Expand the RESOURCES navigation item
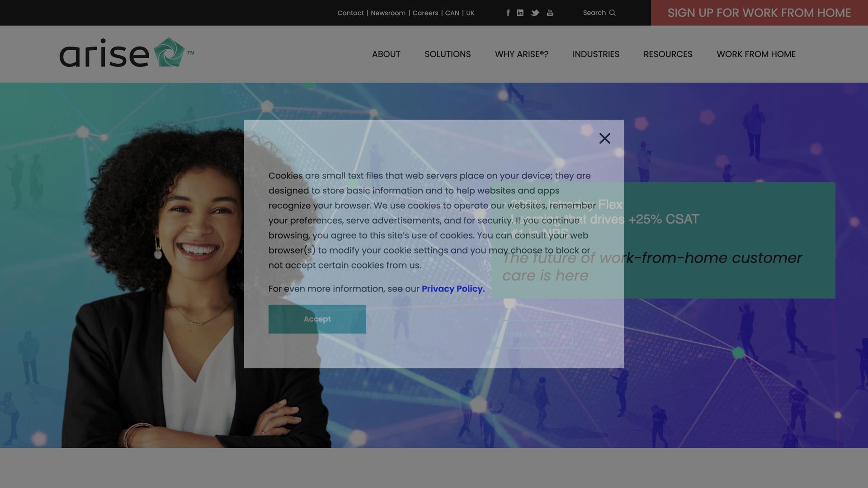868x488 pixels. pos(668,54)
